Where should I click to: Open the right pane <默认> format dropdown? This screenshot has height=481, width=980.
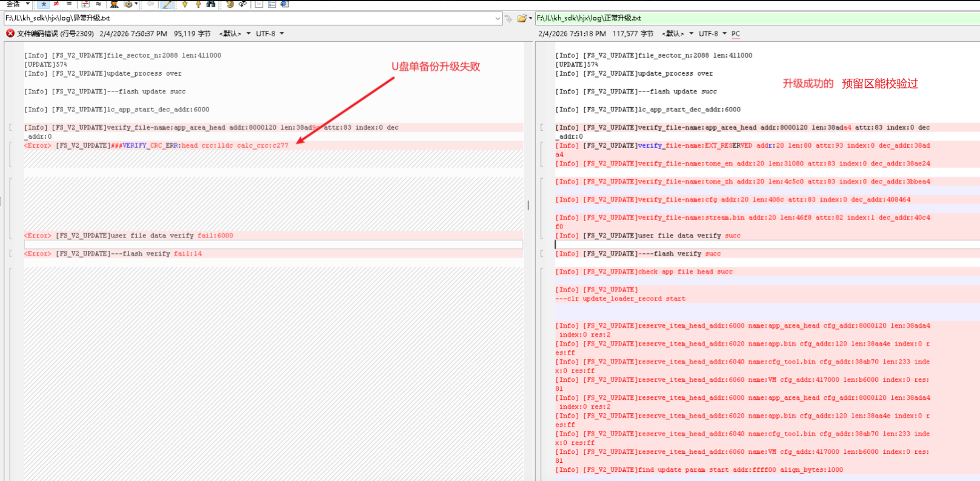678,34
